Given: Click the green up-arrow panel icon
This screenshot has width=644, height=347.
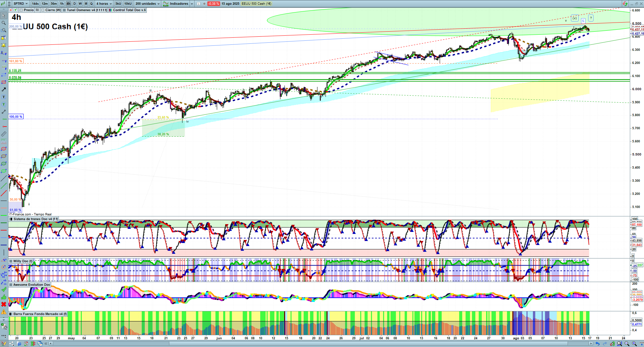Looking at the screenshot, I should 15,10.
